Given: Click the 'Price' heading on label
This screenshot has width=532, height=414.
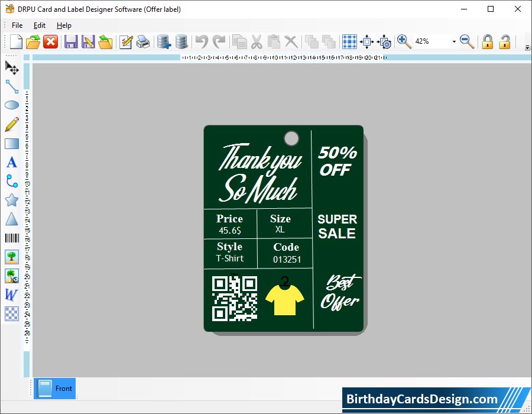Looking at the screenshot, I should point(230,219).
